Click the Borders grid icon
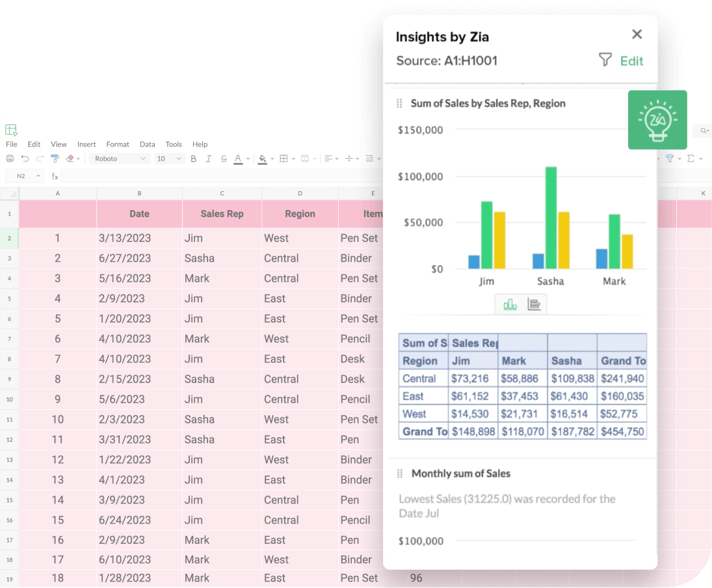The height and width of the screenshot is (588, 712). (x=283, y=159)
